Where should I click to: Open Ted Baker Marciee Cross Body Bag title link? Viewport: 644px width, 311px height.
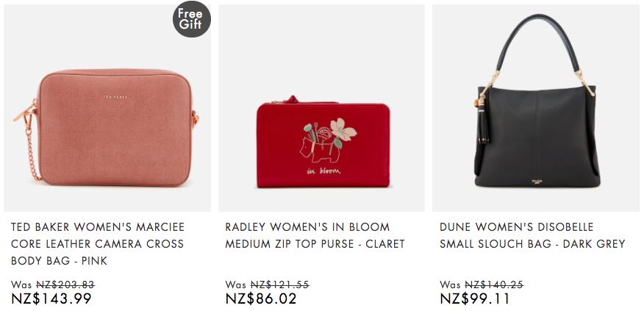(x=98, y=243)
